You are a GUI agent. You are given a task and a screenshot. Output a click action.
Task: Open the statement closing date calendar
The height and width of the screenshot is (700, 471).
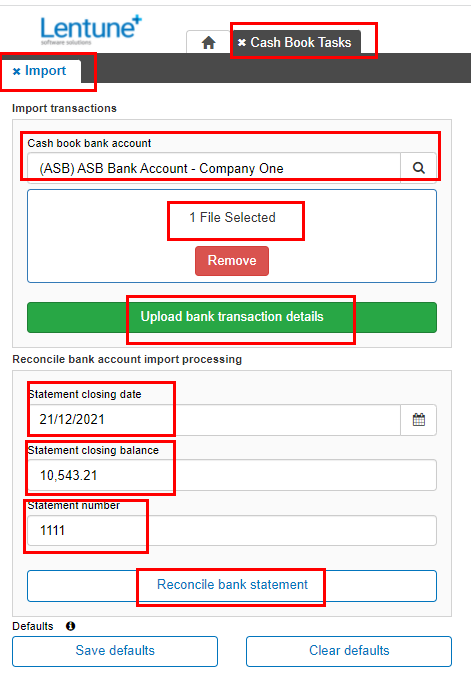pyautogui.click(x=418, y=420)
